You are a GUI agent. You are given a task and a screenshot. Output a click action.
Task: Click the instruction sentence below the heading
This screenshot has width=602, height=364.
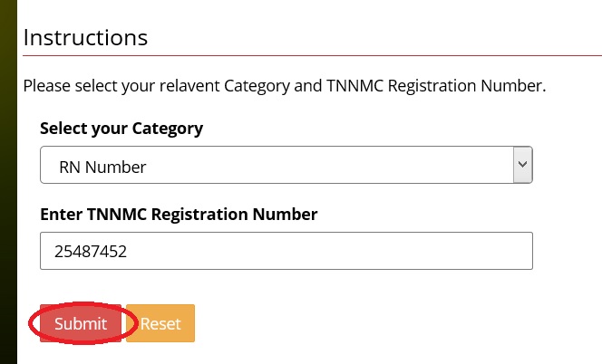click(284, 87)
